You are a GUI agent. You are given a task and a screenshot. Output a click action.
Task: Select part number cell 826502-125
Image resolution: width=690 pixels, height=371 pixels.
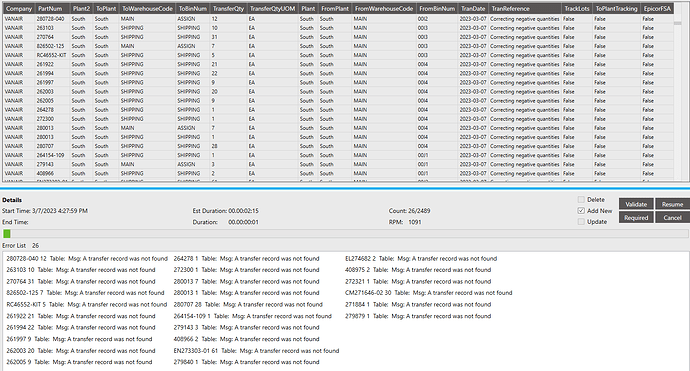(x=52, y=46)
